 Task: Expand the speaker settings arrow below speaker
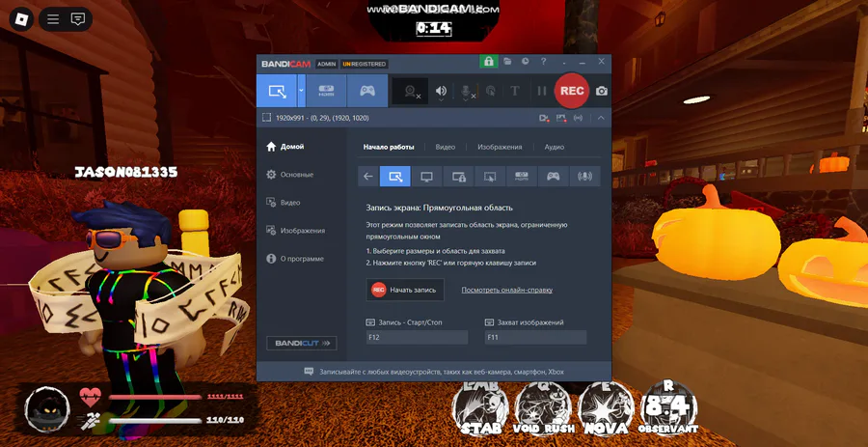coord(441,100)
